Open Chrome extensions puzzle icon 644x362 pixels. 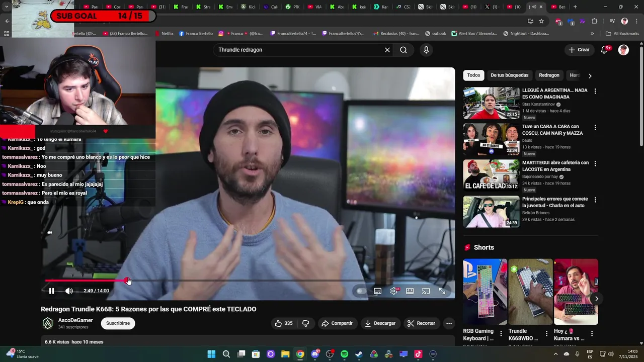pyautogui.click(x=595, y=21)
